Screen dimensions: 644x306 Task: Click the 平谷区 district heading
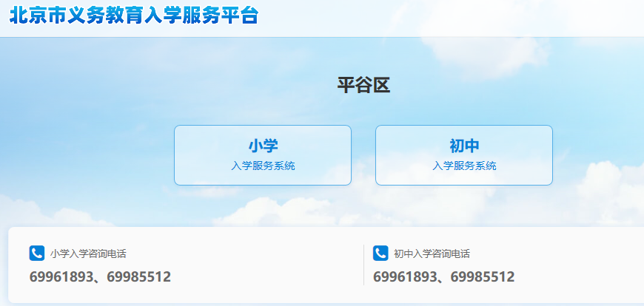pos(363,85)
